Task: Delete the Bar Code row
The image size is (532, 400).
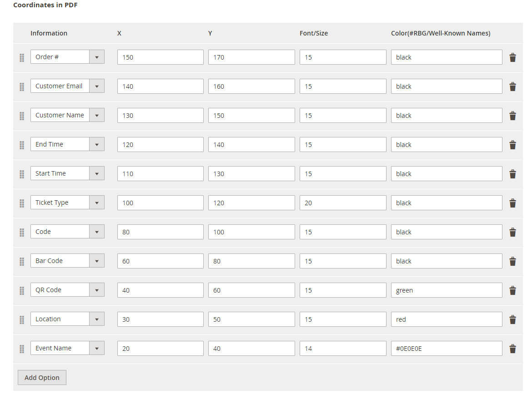Action: coord(512,262)
